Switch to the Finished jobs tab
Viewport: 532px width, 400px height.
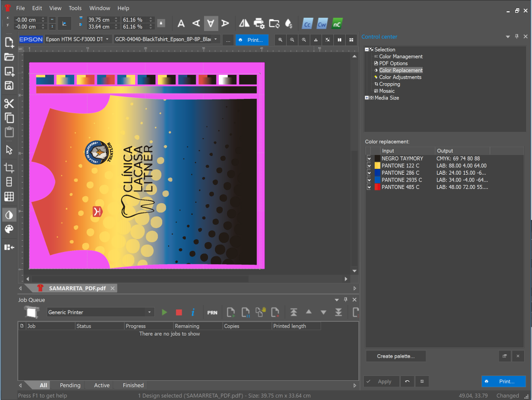(x=133, y=385)
